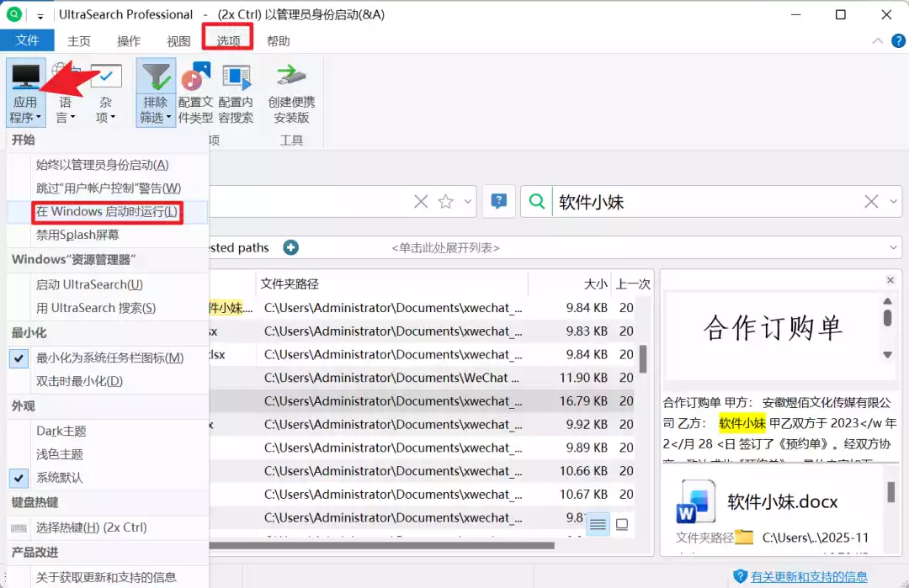909x588 pixels.
Task: Enable 在 Windows 启动时运行 option
Action: tap(107, 212)
